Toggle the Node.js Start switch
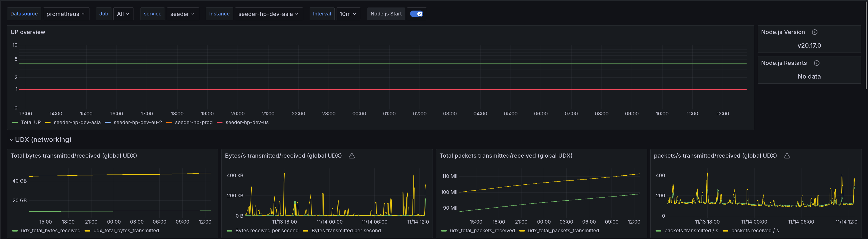 point(417,14)
